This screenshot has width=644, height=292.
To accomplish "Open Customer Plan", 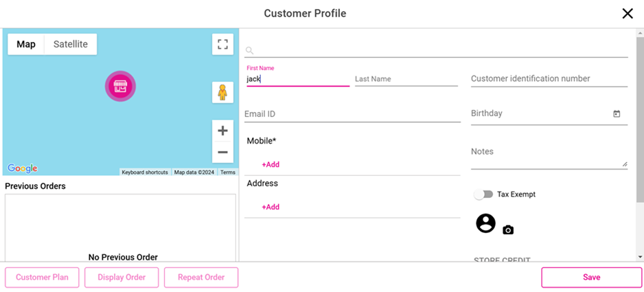I will (x=42, y=278).
